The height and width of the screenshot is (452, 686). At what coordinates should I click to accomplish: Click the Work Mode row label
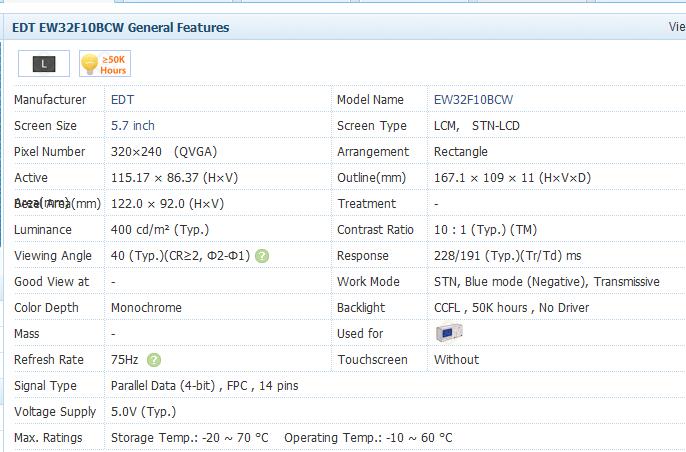[x=368, y=282]
